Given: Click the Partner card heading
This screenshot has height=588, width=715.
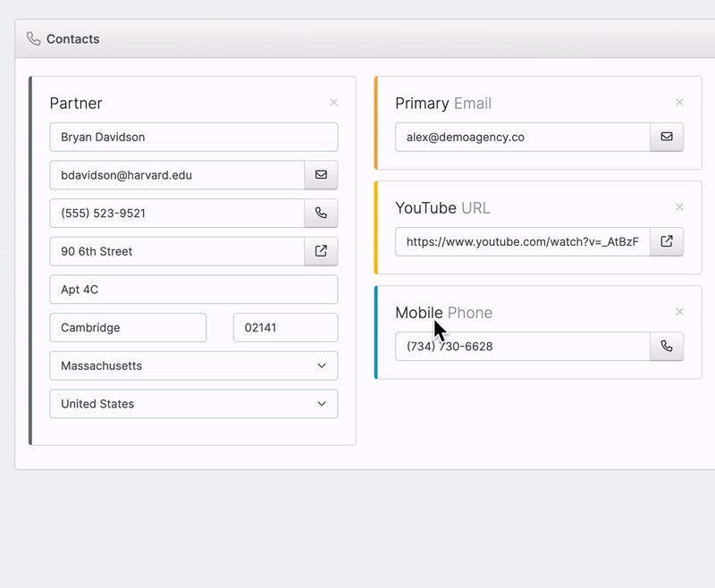Looking at the screenshot, I should tap(76, 104).
